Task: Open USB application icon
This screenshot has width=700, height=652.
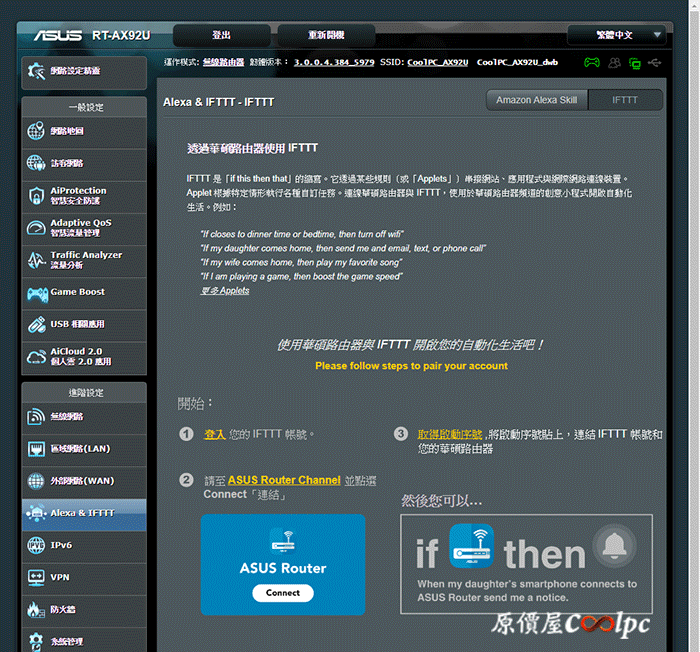Action: tap(36, 325)
